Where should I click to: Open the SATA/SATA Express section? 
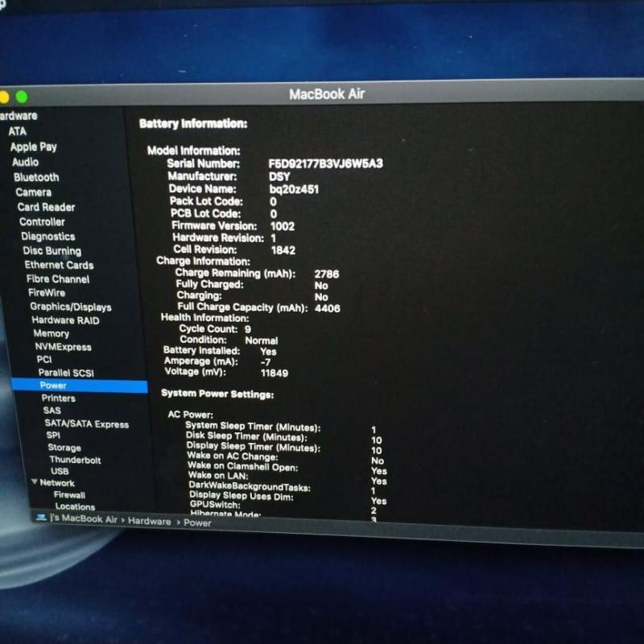tap(87, 424)
